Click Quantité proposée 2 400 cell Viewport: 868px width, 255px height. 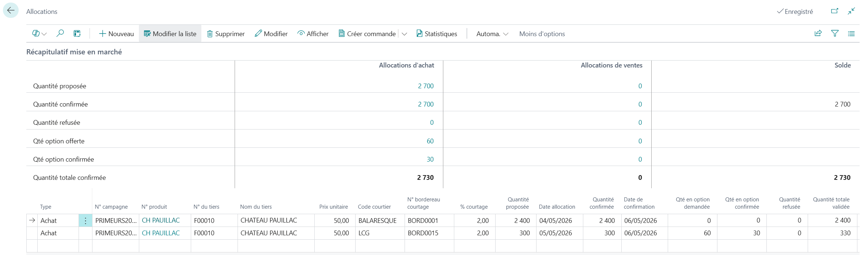(516, 220)
